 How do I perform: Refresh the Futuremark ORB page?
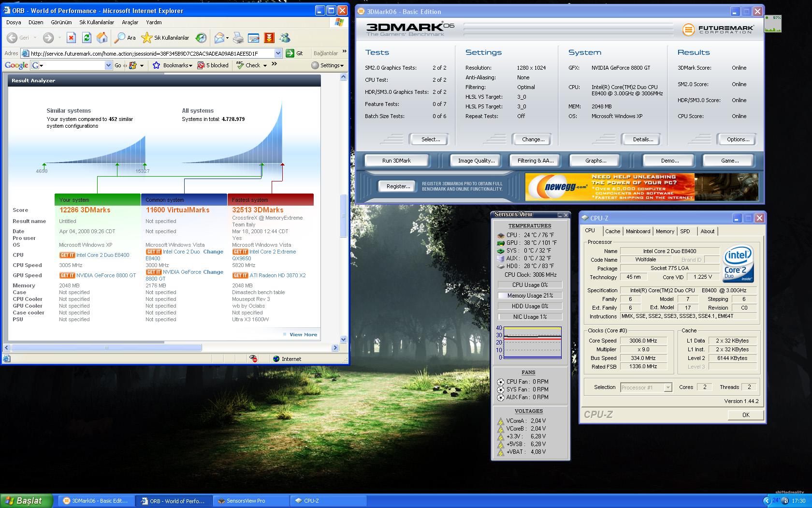[87, 38]
